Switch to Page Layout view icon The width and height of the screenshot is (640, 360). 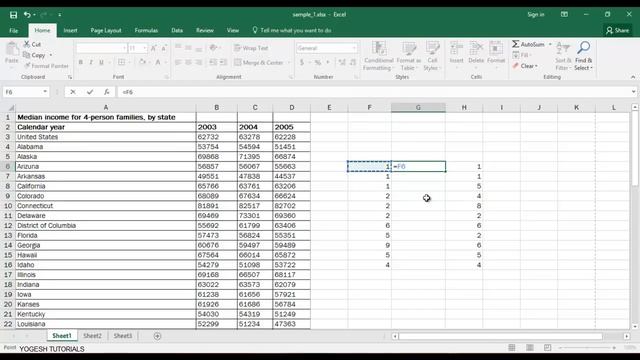coord(529,347)
